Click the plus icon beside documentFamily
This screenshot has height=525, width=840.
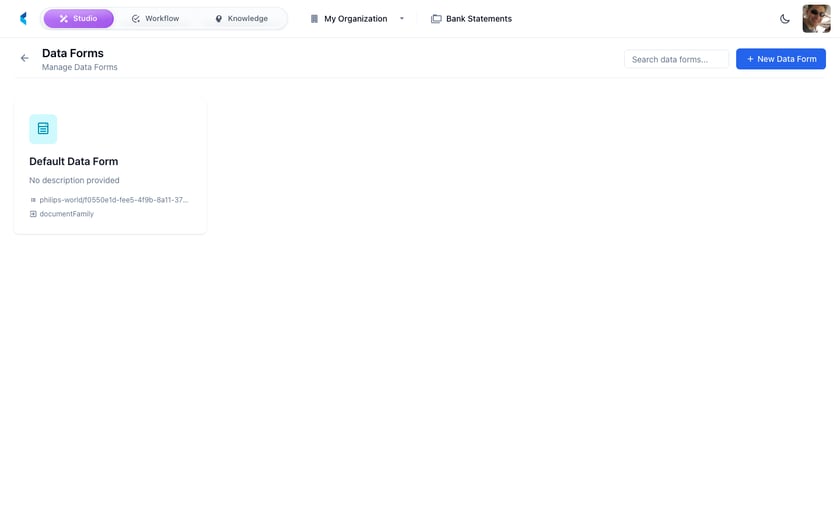click(33, 214)
